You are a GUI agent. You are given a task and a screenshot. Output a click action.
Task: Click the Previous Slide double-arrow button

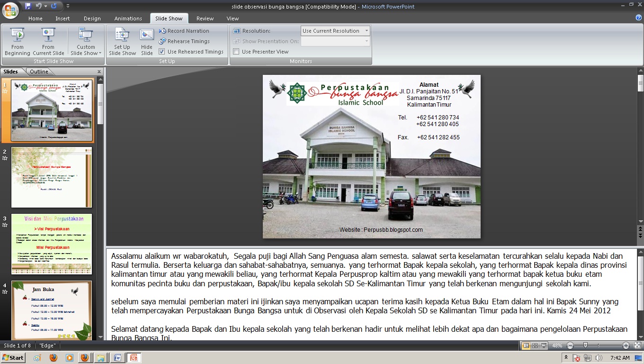click(640, 230)
